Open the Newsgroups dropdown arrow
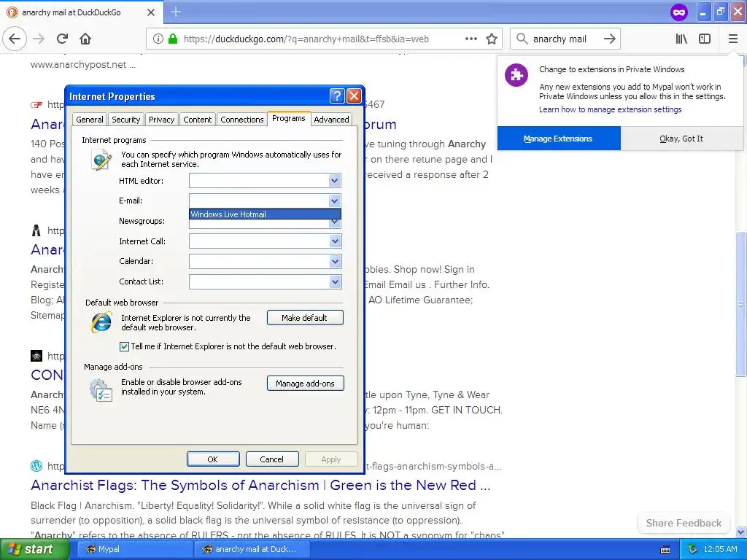The image size is (747, 560). click(335, 223)
